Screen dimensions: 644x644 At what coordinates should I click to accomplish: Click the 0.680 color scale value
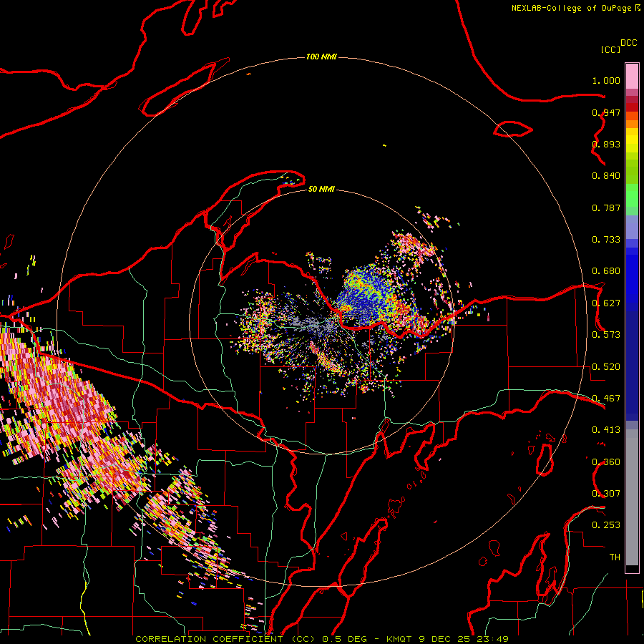coord(606,271)
